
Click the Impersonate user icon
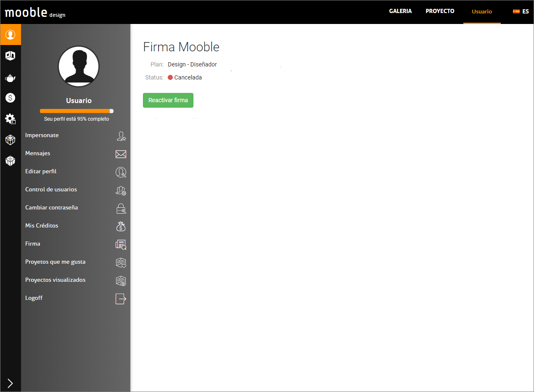[121, 136]
